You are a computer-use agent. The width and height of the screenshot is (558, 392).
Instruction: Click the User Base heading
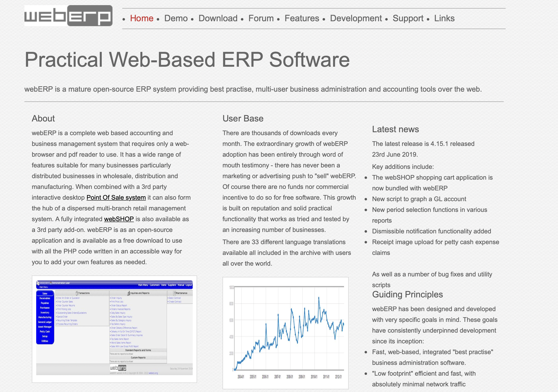pos(243,119)
